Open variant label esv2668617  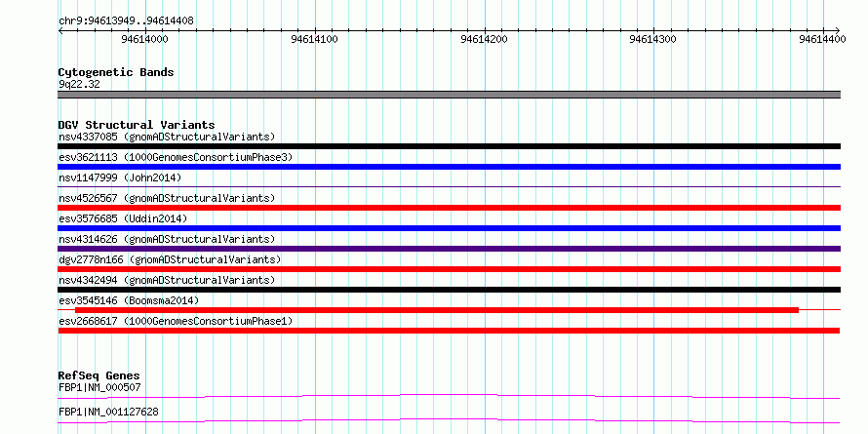tap(176, 321)
